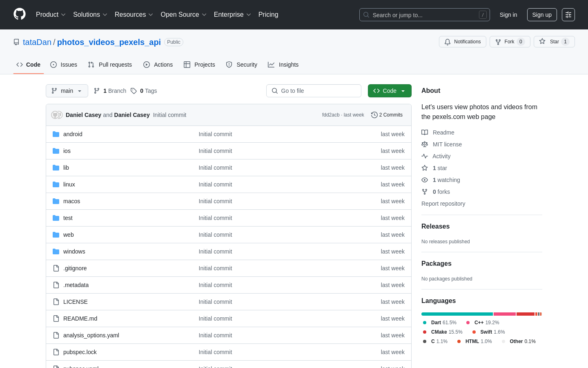Click the eye icon beside 1 watching
The image size is (588, 368).
tap(425, 180)
